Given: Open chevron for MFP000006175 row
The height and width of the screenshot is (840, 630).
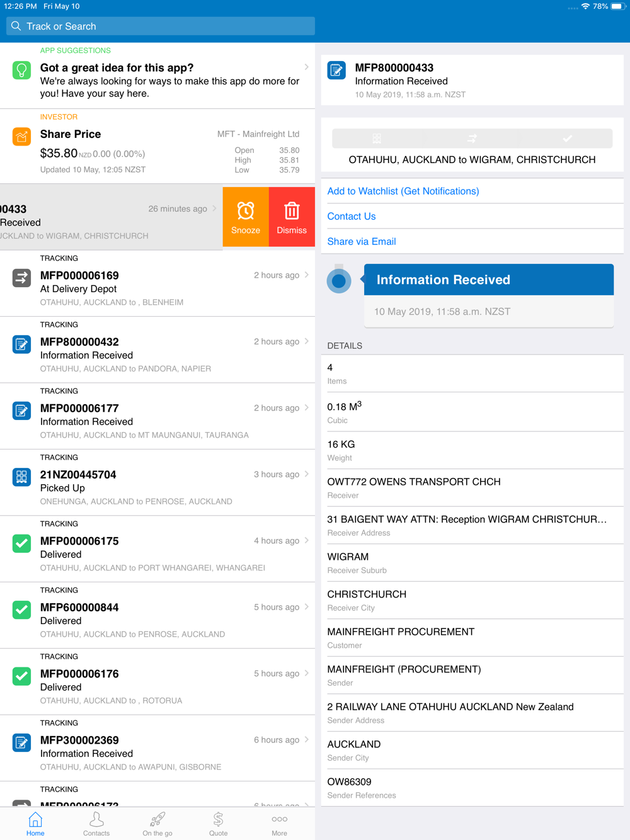Looking at the screenshot, I should coord(306,540).
